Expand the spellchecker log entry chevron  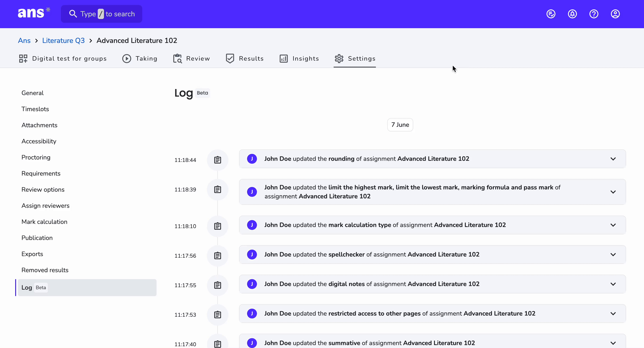(613, 255)
